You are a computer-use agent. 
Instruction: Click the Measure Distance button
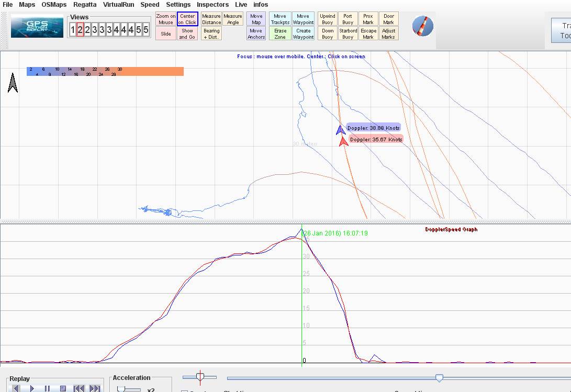click(211, 19)
